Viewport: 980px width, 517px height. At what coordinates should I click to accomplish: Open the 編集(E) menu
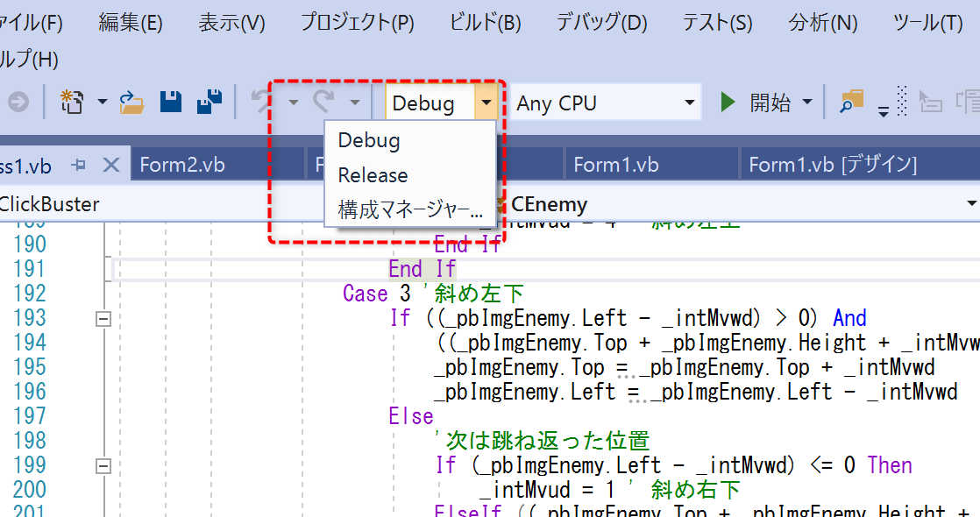coord(131,23)
